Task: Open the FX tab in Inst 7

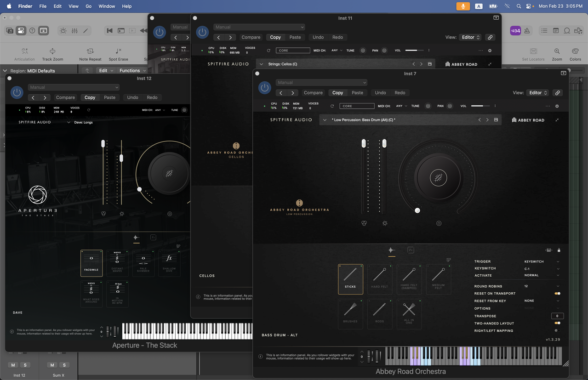Action: (x=411, y=250)
